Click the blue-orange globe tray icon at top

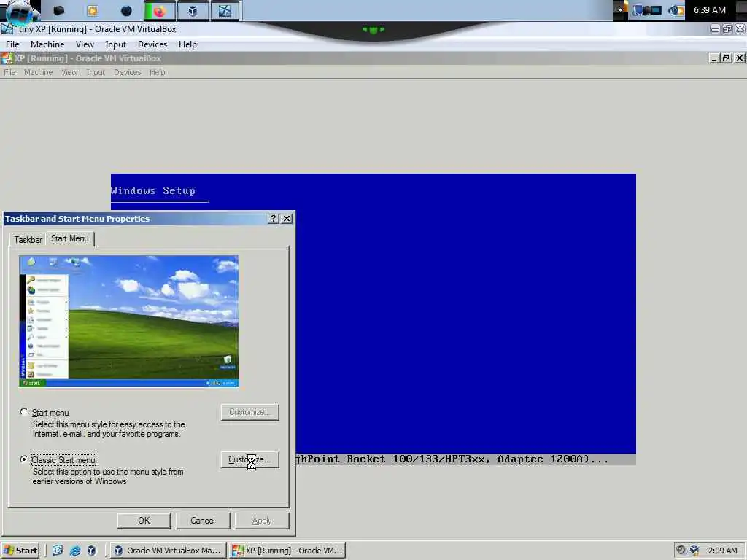click(676, 10)
